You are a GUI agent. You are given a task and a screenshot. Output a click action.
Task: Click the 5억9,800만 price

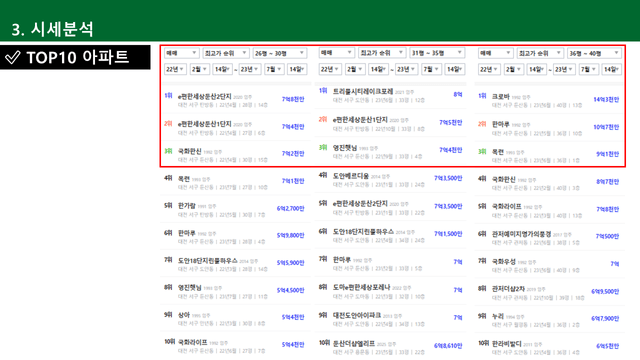point(291,235)
